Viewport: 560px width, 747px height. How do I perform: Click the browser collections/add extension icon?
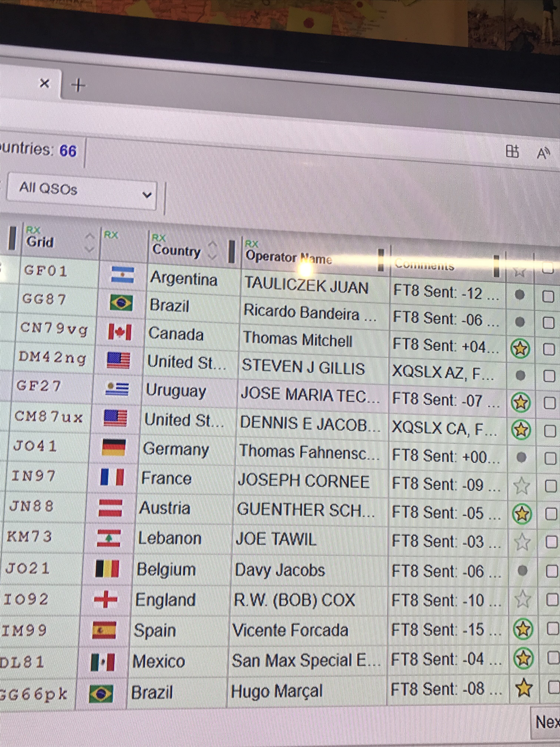512,151
